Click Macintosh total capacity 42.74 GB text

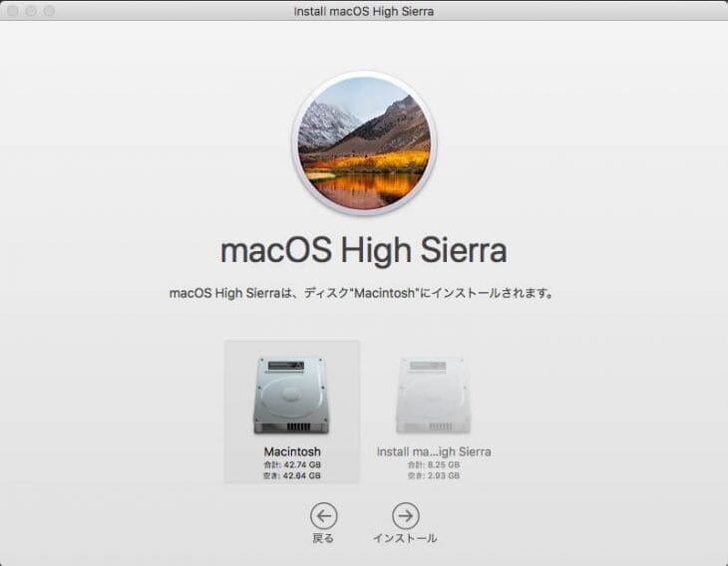292,464
